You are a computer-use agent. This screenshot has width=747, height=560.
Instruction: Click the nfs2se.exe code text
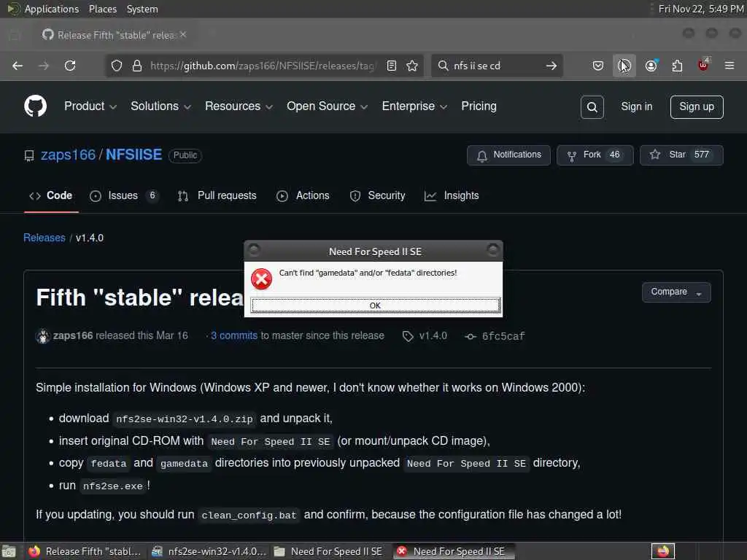[112, 486]
